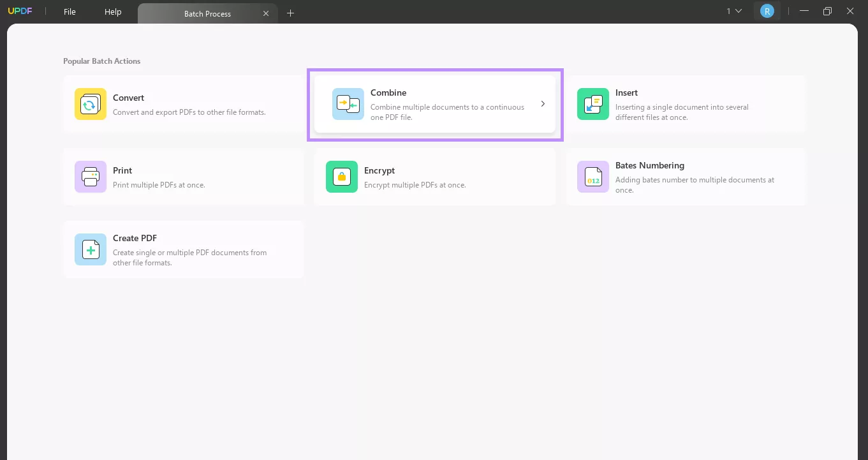
Task: Open the Help menu
Action: point(113,12)
